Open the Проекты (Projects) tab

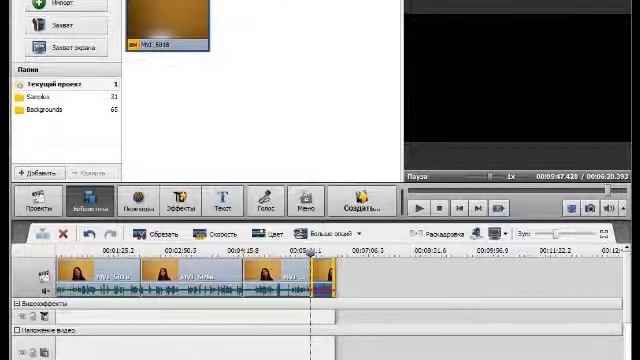[39, 201]
